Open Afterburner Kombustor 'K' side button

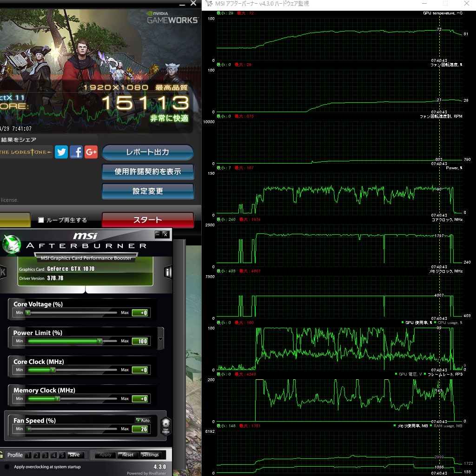point(3,272)
